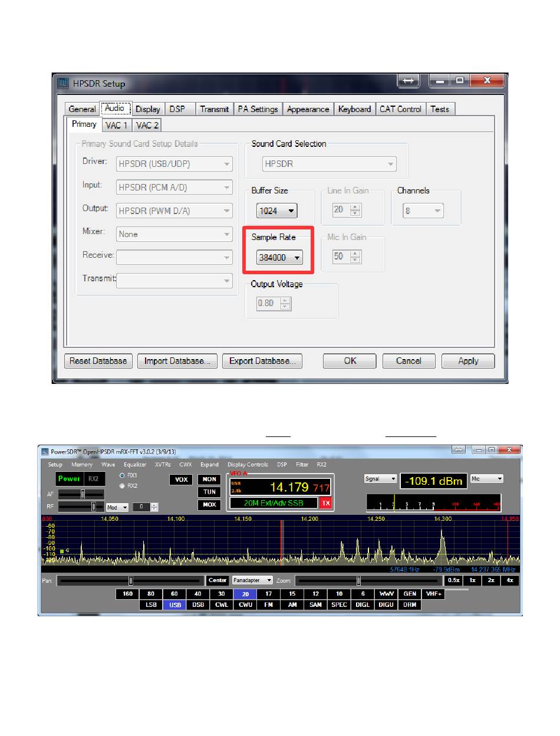Select LSB mode
This screenshot has height=736, width=560.
[x=151, y=604]
